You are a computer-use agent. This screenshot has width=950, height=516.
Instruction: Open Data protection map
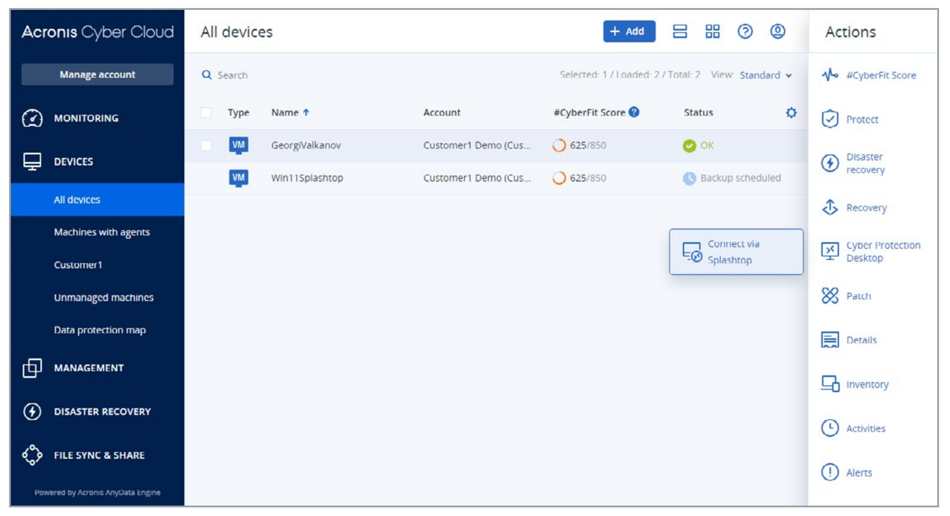(98, 330)
